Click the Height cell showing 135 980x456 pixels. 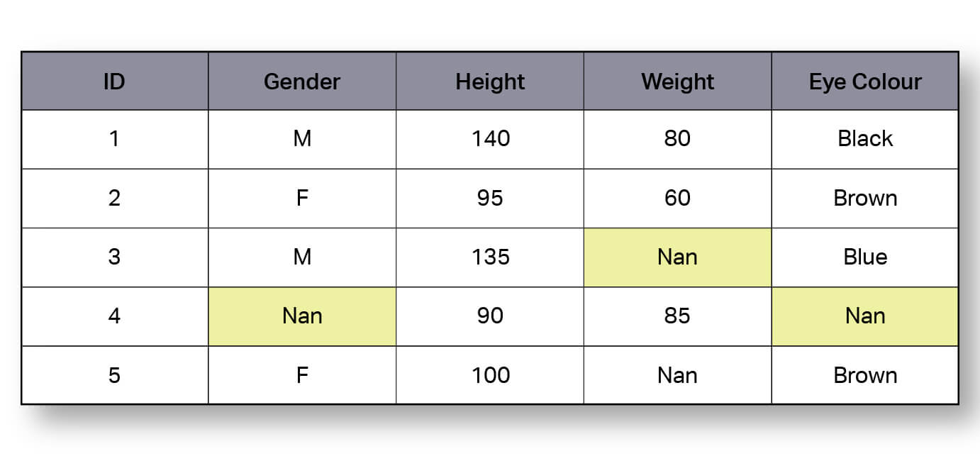coord(490,257)
